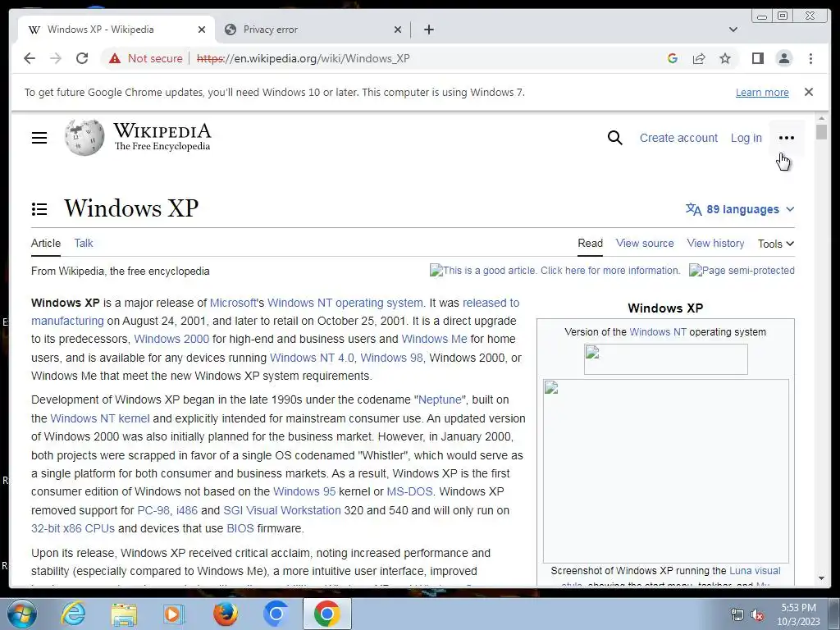The image size is (840, 630).
Task: Close the Windows XP - Wikipedia tab
Action: (x=202, y=30)
